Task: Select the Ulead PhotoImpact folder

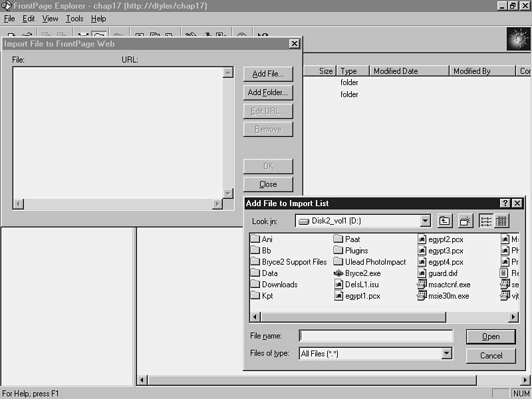Action: (x=370, y=262)
